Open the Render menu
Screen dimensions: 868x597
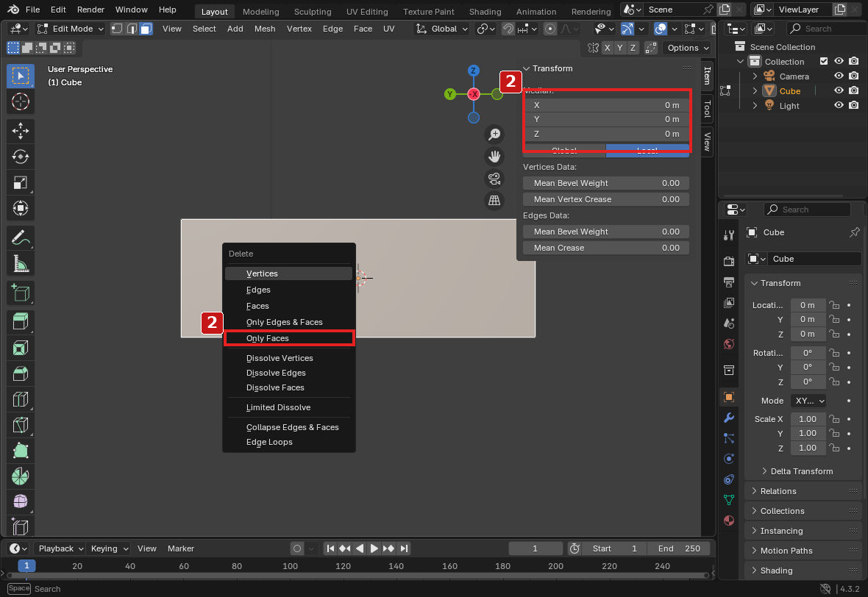90,10
